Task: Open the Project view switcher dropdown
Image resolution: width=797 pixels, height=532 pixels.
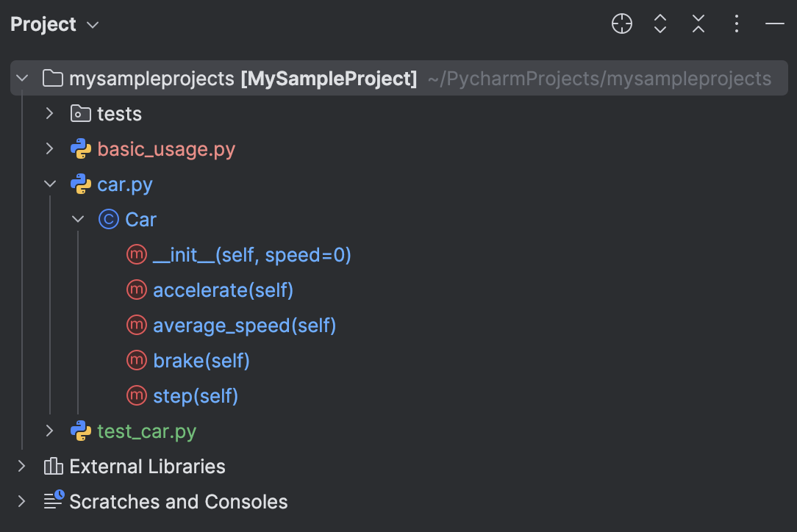Action: [93, 24]
